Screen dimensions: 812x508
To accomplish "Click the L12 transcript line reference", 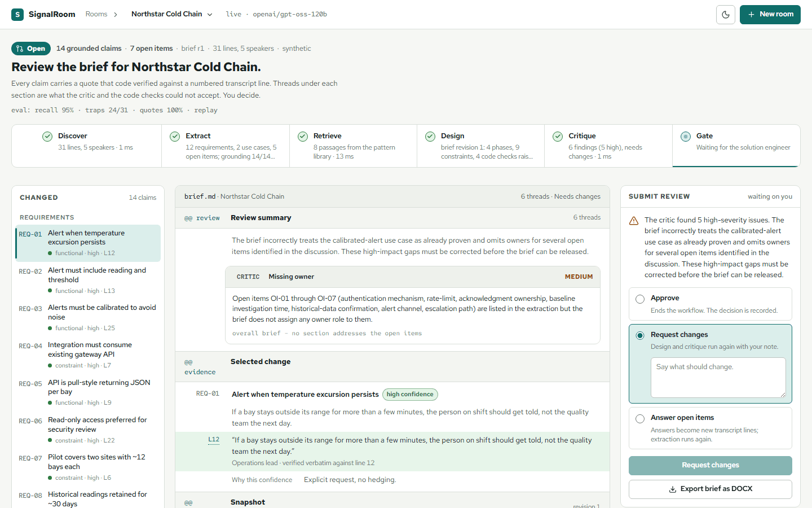I will click(214, 440).
